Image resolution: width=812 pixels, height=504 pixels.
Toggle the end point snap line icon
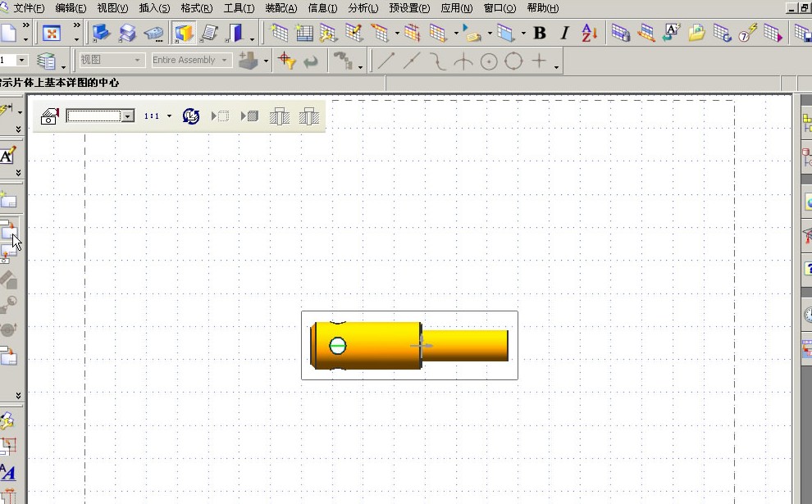pos(385,61)
